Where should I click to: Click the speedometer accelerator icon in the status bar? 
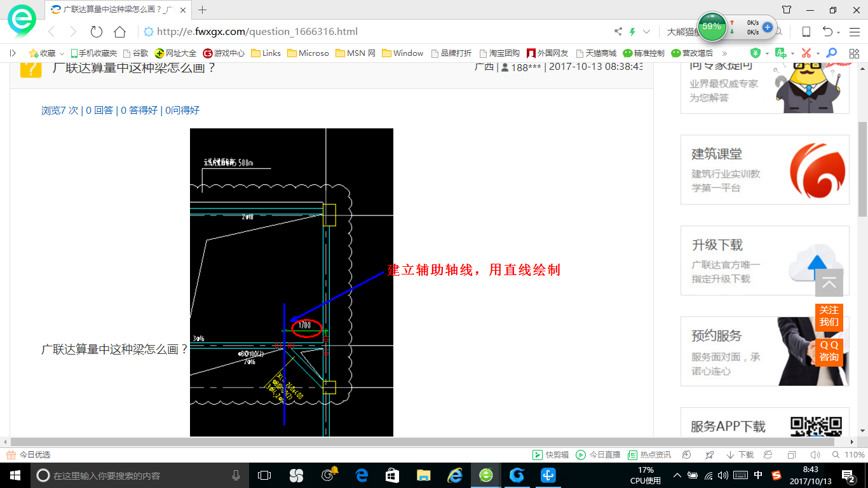tap(686, 455)
